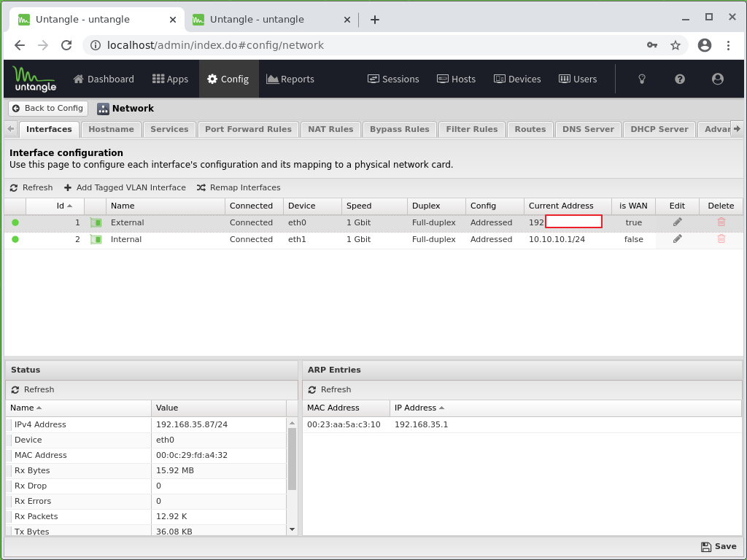The height and width of the screenshot is (560, 747).
Task: Sort by the Speed column
Action: pos(374,206)
